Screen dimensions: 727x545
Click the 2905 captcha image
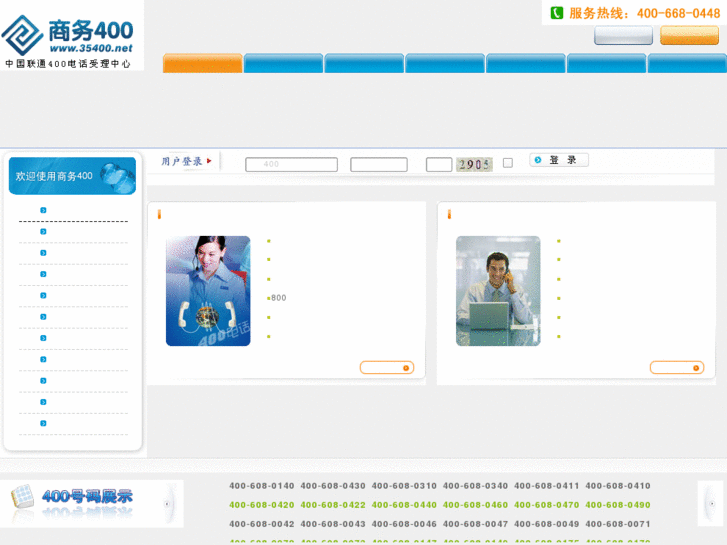tap(474, 164)
